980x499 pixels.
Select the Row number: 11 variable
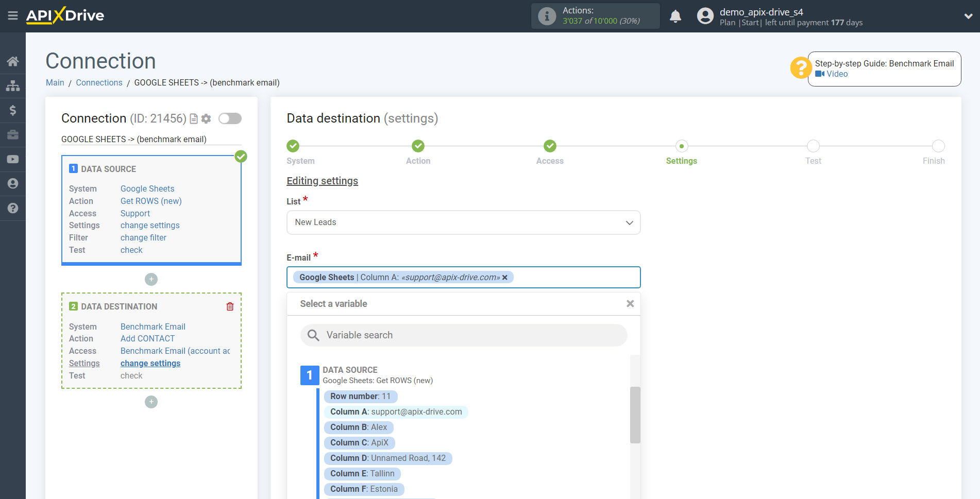pyautogui.click(x=361, y=397)
